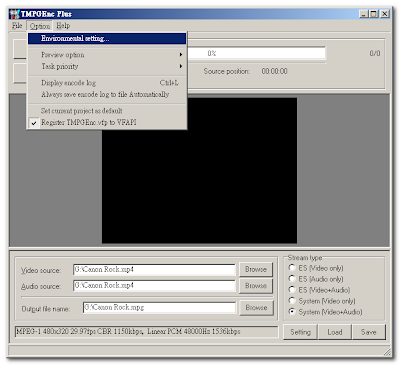Image resolution: width=400 pixels, height=365 pixels.
Task: Expand the Preview option submenu
Action: click(x=107, y=55)
